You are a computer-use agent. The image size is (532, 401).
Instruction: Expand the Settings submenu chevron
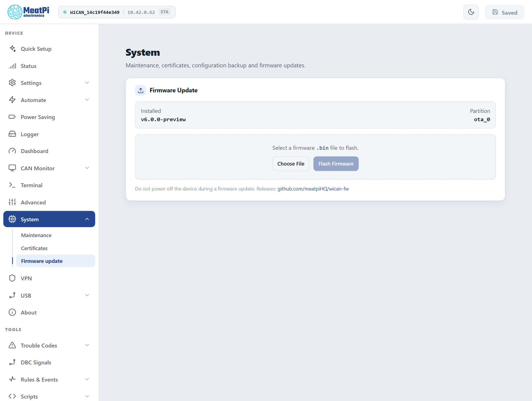point(87,83)
